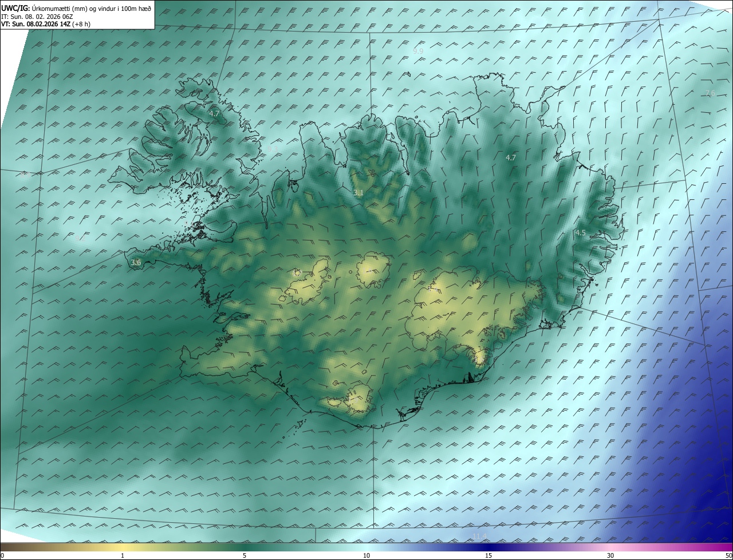Click the '1' tick on the color scale
The image size is (733, 560).
[x=123, y=556]
